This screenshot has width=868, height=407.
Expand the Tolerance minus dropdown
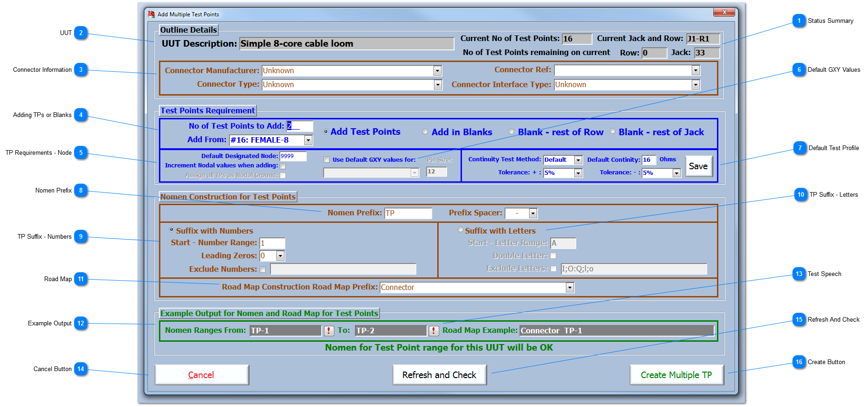676,173
